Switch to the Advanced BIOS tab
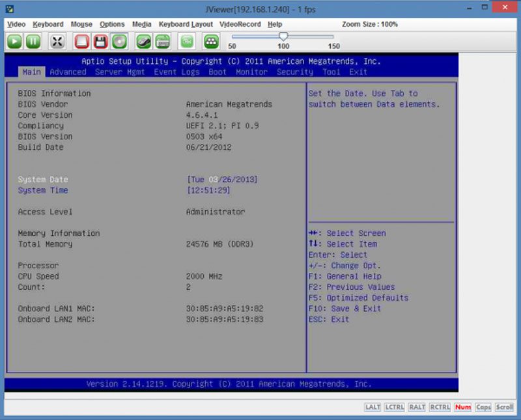521x420 pixels. (x=68, y=72)
